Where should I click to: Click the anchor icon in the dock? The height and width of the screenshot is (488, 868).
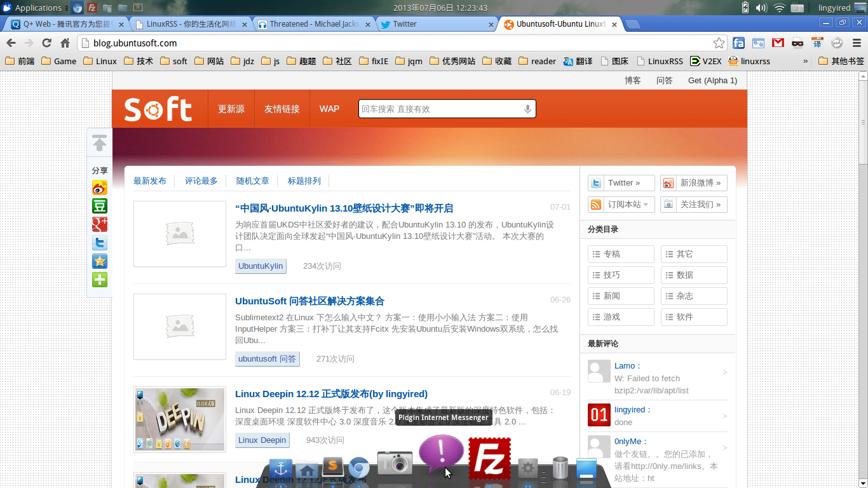pyautogui.click(x=280, y=470)
